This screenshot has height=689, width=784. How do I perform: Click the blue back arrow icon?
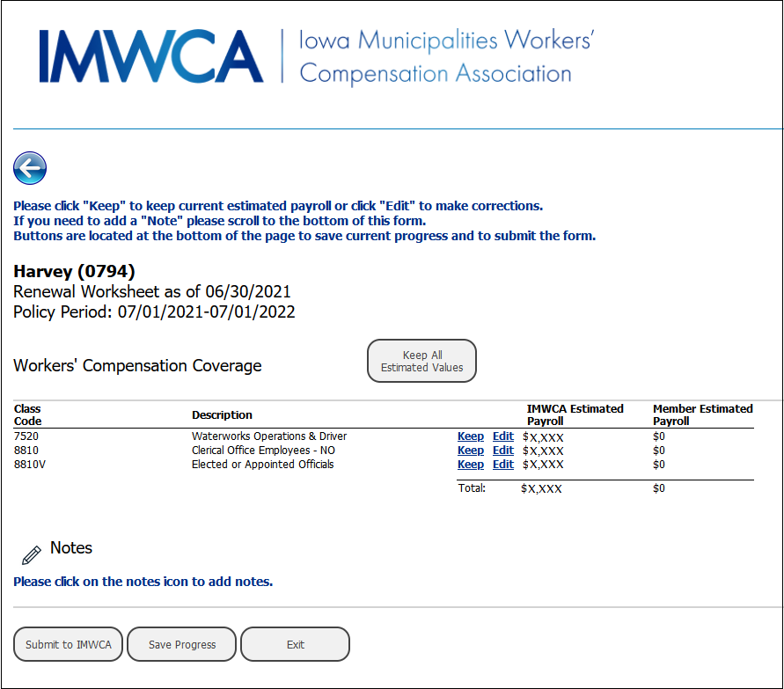[x=30, y=168]
